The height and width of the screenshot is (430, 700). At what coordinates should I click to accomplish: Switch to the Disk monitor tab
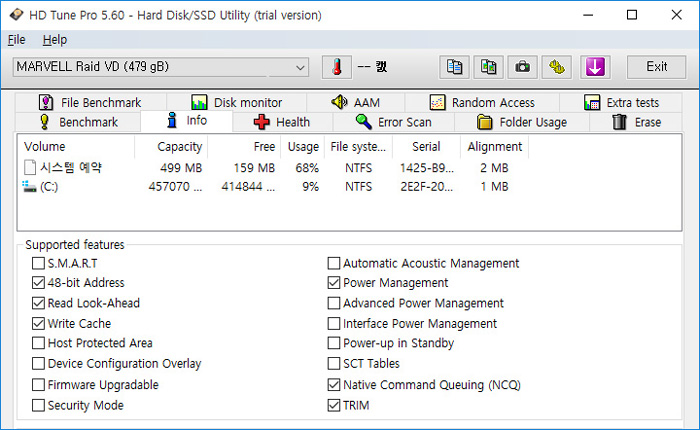coord(236,103)
